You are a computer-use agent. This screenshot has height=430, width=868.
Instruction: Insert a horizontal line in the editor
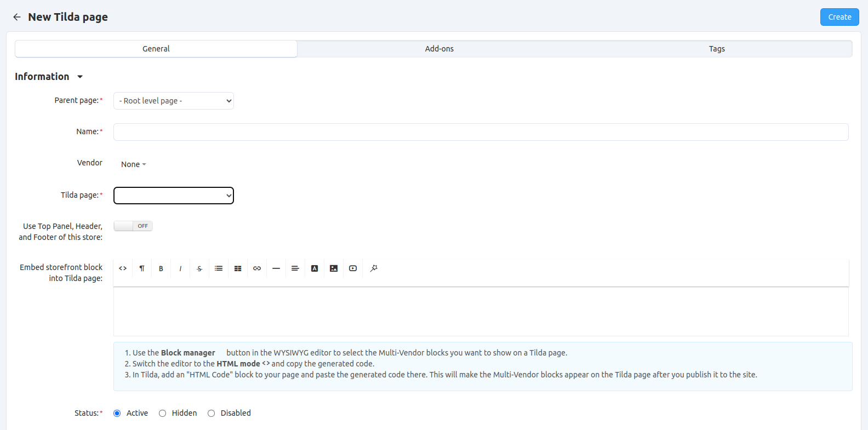point(276,268)
